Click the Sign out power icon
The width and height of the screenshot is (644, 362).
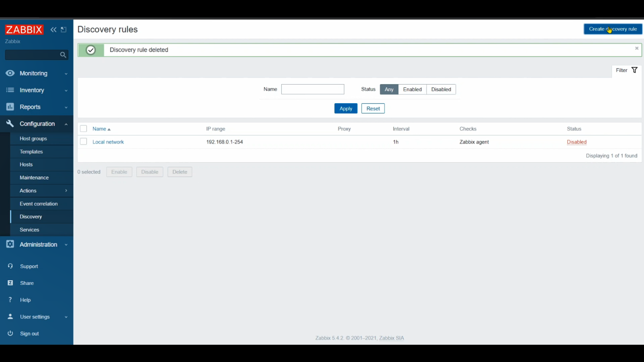pos(10,334)
